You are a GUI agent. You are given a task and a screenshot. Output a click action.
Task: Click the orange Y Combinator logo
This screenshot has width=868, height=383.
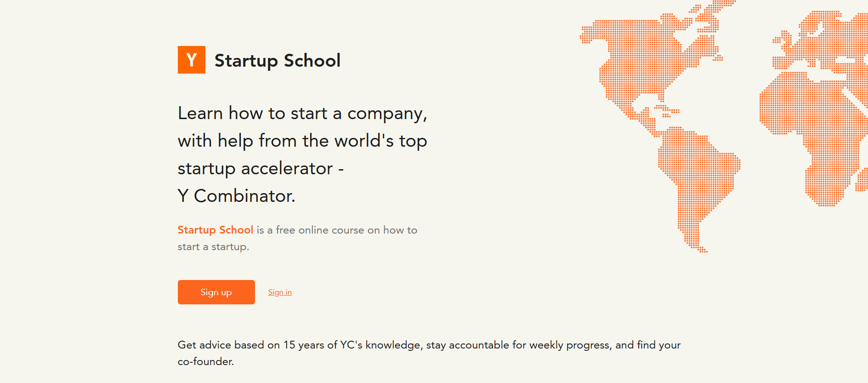(191, 60)
